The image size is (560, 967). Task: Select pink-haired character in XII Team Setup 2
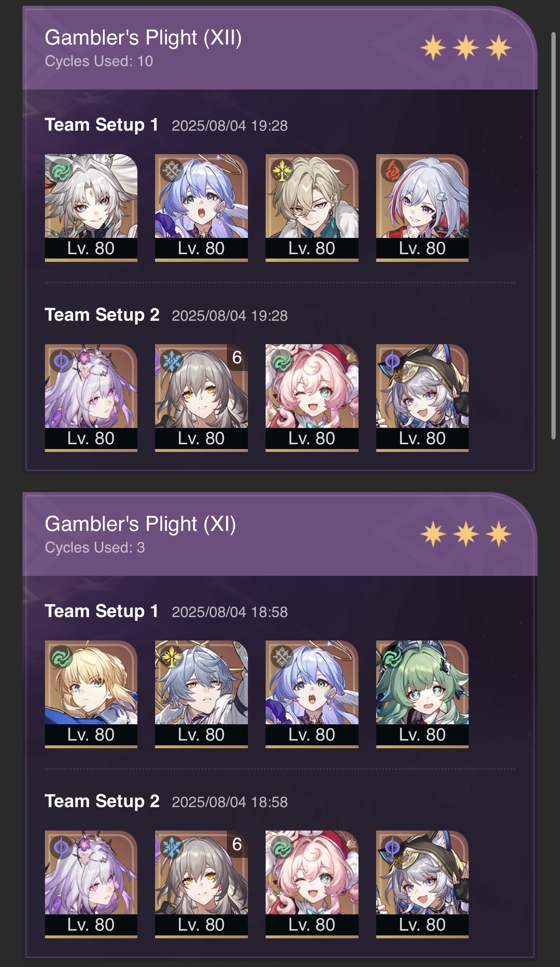coord(312,397)
